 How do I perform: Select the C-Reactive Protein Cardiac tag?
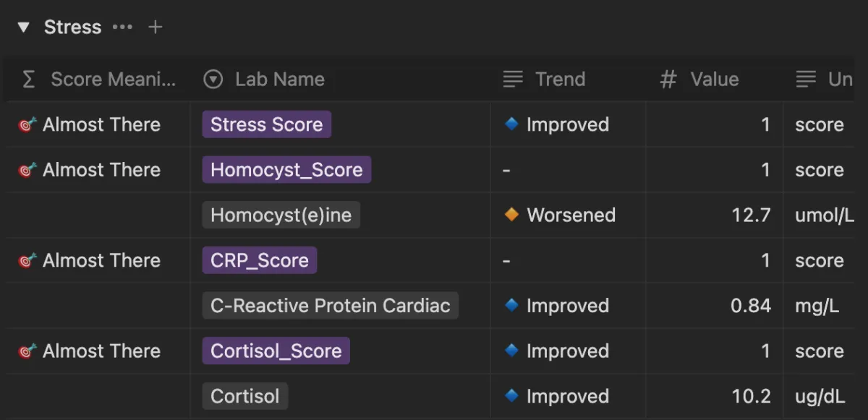(331, 306)
